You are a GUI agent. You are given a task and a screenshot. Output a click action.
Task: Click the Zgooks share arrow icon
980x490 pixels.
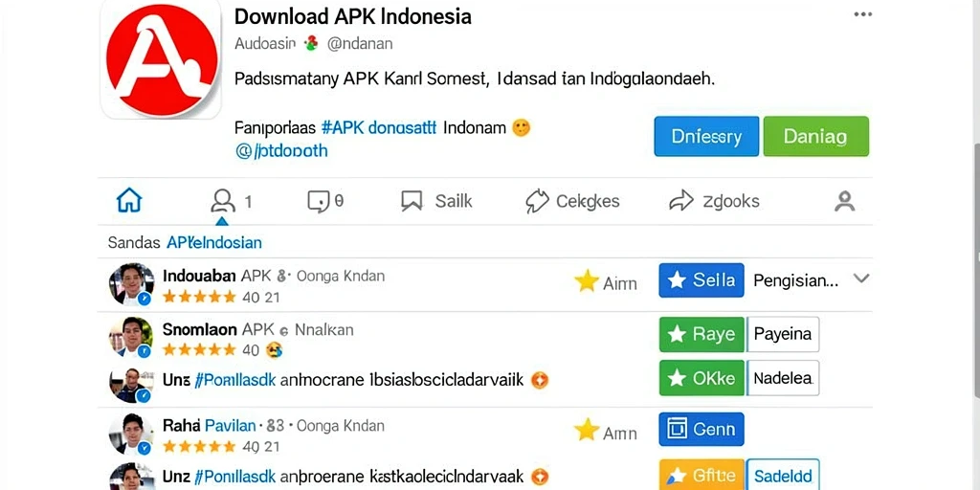pyautogui.click(x=680, y=201)
